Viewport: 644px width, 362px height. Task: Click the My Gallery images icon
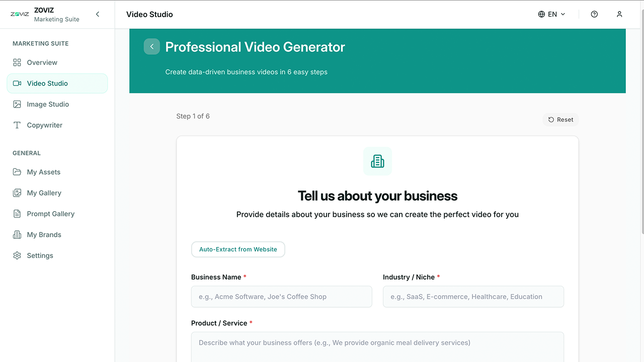17,193
